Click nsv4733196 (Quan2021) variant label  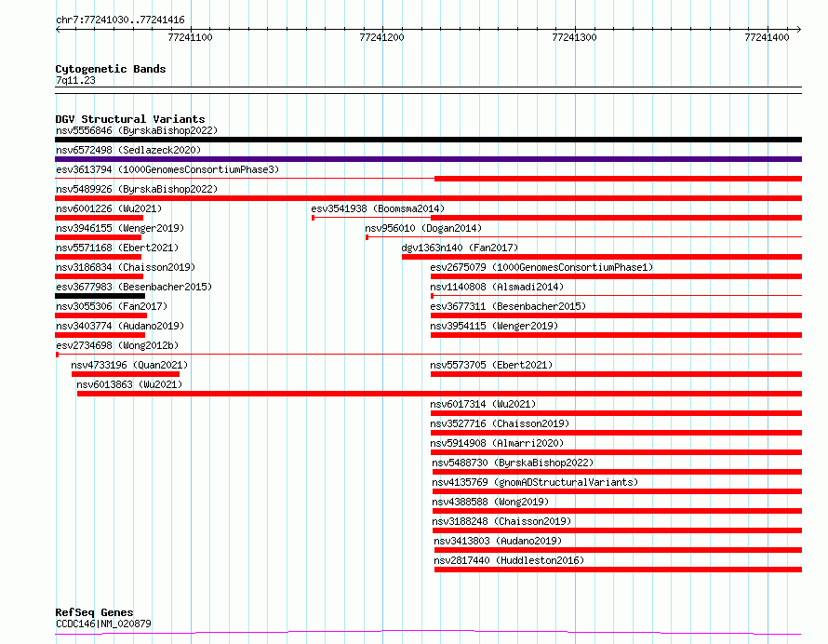tap(129, 365)
